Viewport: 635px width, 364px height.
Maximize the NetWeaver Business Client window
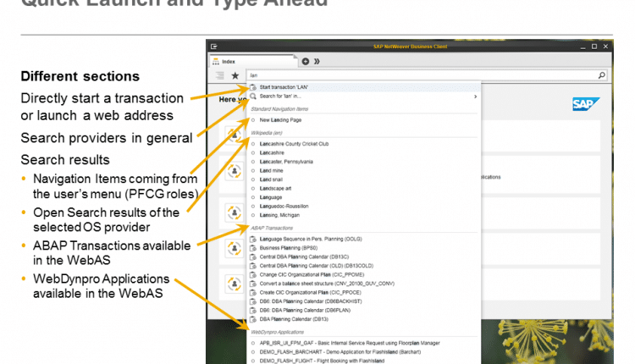coord(594,47)
